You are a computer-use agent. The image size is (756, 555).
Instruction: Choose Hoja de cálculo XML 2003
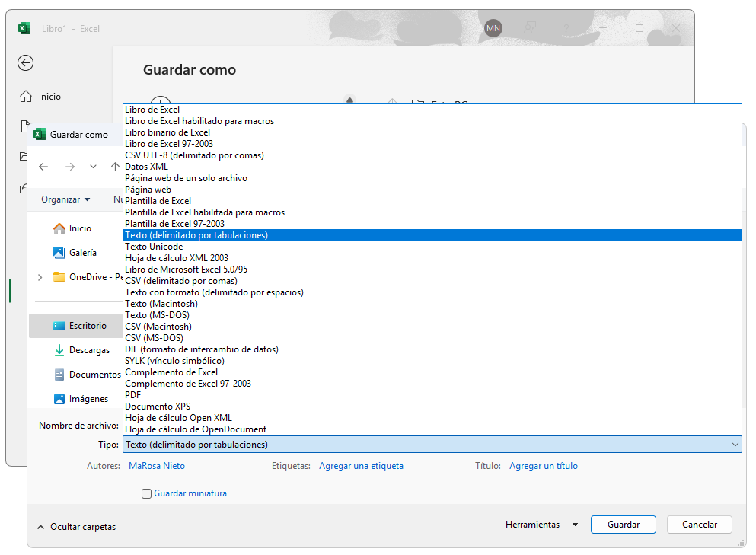(x=432, y=258)
